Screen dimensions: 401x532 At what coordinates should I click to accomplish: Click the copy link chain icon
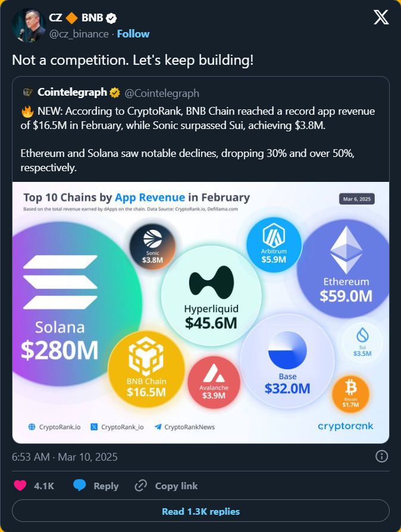click(141, 486)
